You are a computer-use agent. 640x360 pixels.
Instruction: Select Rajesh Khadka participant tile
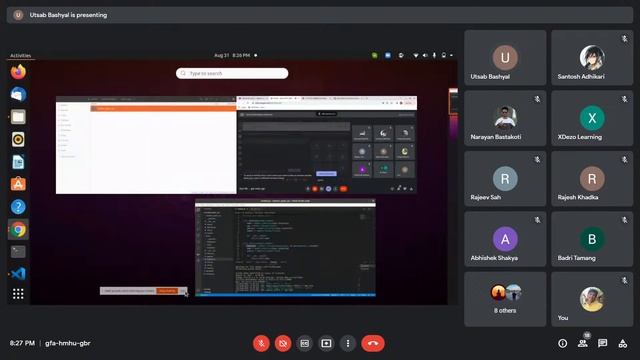(592, 178)
